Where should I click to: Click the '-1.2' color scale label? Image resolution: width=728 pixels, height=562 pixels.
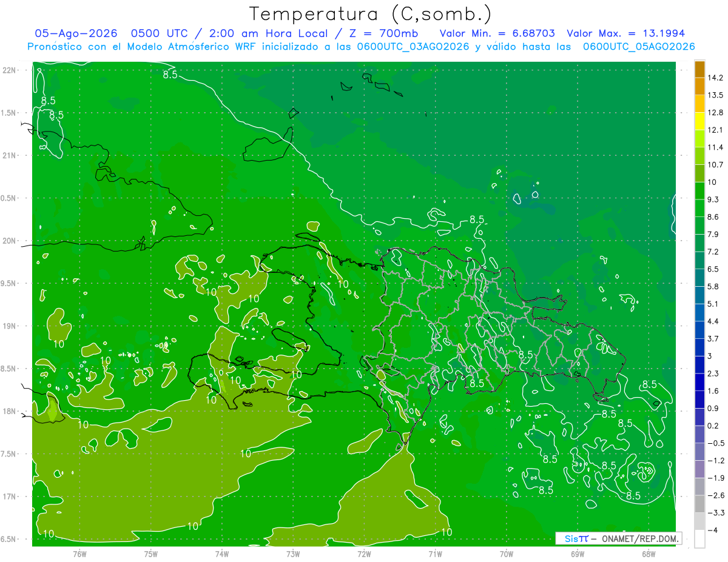[716, 461]
